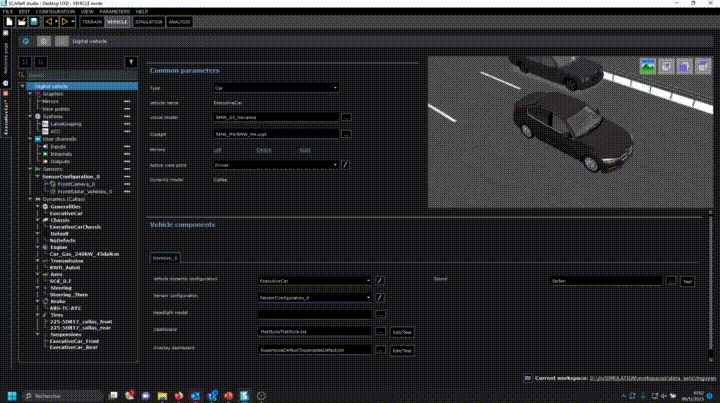Select Digital vehicle root tree item

[x=82, y=86]
